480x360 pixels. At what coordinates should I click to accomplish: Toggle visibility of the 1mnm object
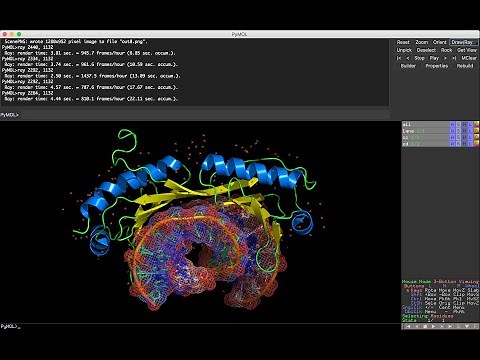point(425,131)
